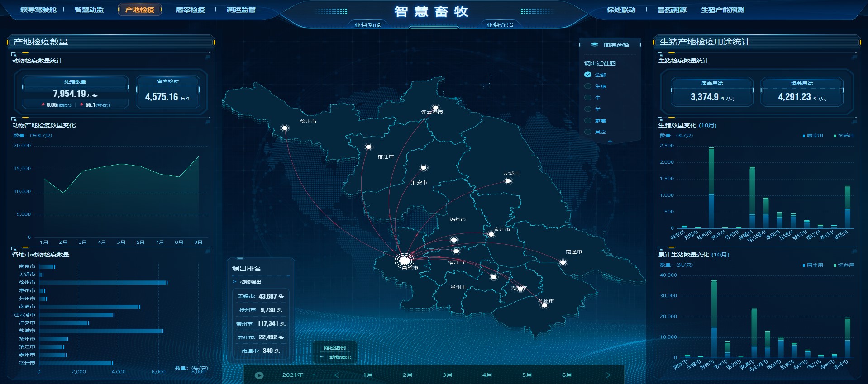Image resolution: width=868 pixels, height=384 pixels.
Task: Click the 南京市 map marker
Action: [404, 261]
